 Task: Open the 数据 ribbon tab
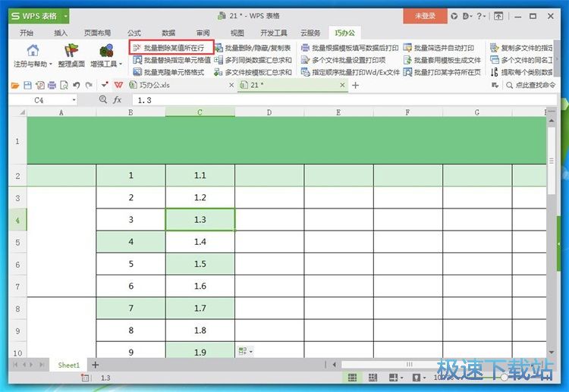pos(168,33)
